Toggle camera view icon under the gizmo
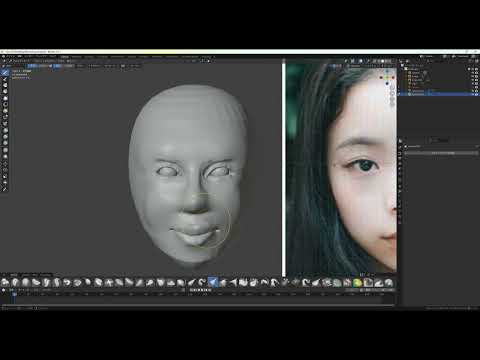Viewport: 480px width, 360px height. 392,99
